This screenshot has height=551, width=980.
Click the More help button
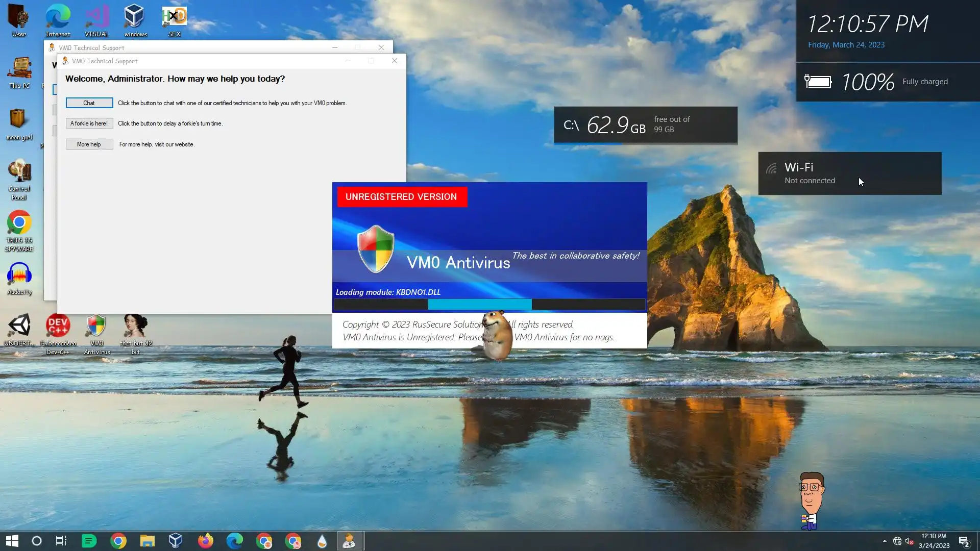coord(89,144)
